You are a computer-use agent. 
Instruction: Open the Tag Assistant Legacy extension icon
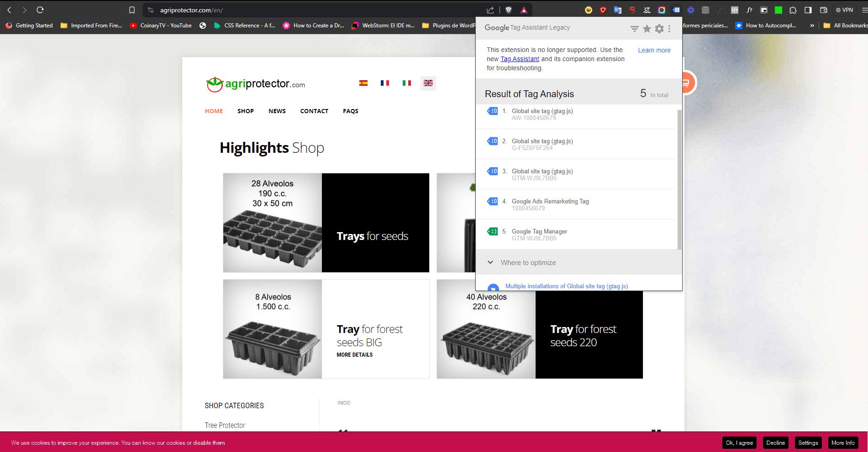point(676,10)
